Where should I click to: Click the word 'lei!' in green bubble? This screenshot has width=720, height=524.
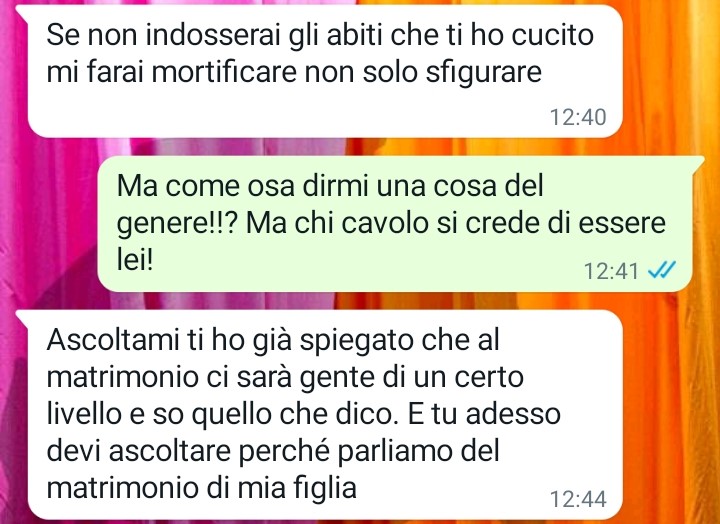point(134,260)
